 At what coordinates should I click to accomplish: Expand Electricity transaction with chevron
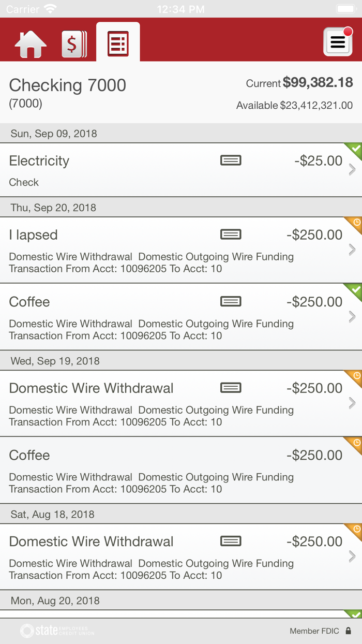(x=352, y=169)
